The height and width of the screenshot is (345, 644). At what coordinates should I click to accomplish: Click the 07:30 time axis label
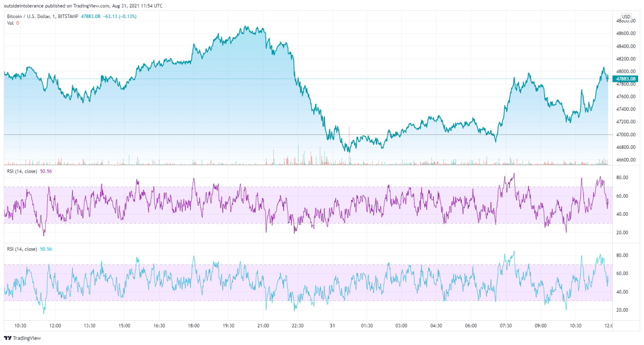[505, 326]
